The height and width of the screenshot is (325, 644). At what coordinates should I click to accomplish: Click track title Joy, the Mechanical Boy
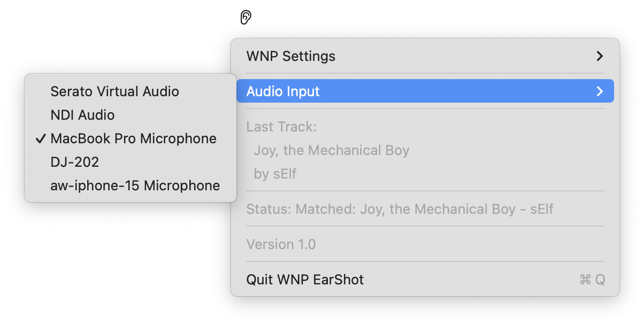(332, 150)
